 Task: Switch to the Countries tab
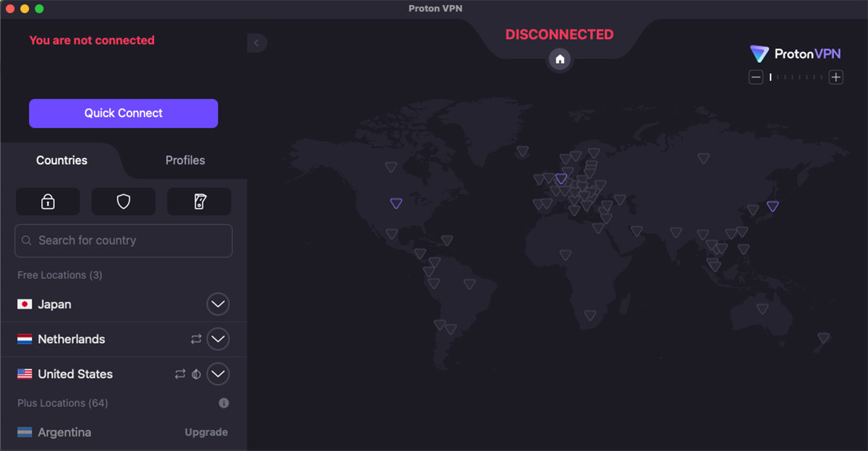[x=61, y=160]
